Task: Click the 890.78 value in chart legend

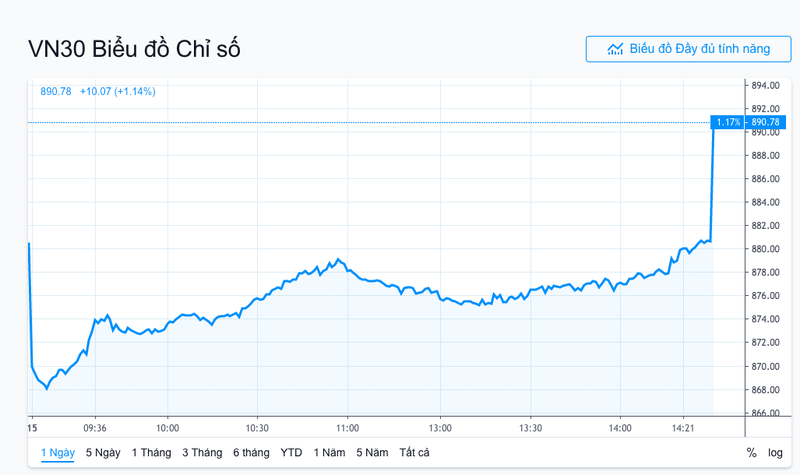Action: (55, 92)
